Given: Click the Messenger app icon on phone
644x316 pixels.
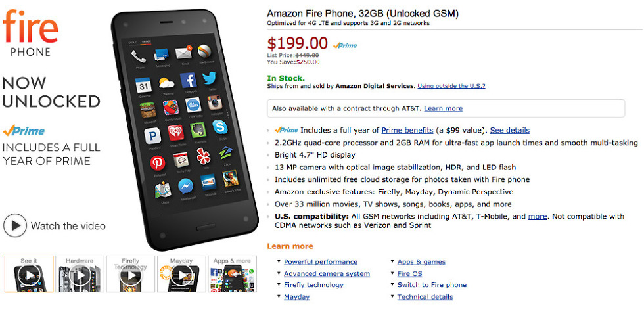Looking at the screenshot, I should 185,187.
